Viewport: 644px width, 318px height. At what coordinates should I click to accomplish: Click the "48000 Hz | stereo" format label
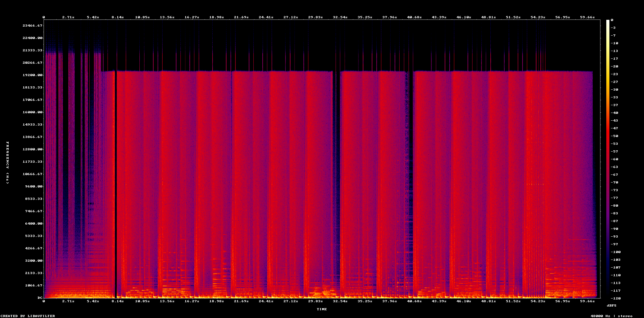(x=612, y=316)
